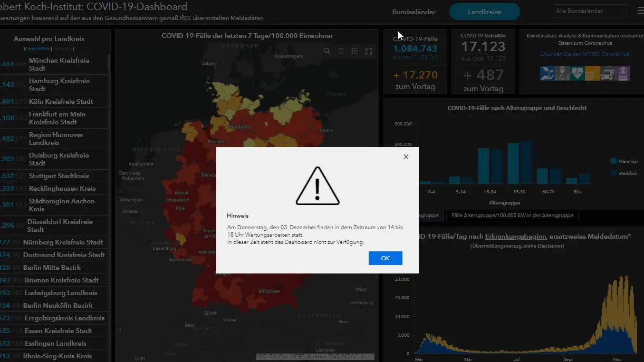Click the green heart health hub icon
The height and width of the screenshot is (362, 644).
pyautogui.click(x=577, y=73)
